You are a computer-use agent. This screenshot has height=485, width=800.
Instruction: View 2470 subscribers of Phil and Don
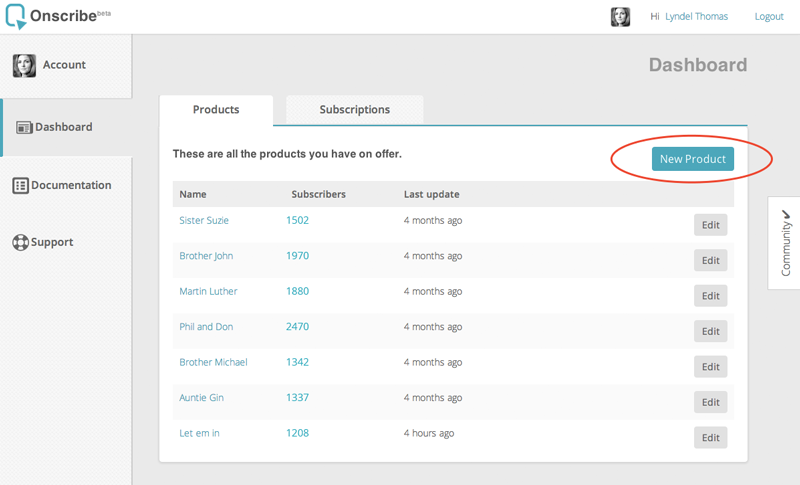point(297,327)
